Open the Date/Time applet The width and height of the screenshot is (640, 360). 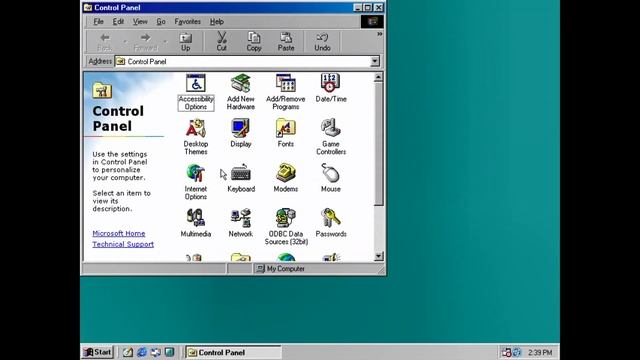tap(331, 88)
